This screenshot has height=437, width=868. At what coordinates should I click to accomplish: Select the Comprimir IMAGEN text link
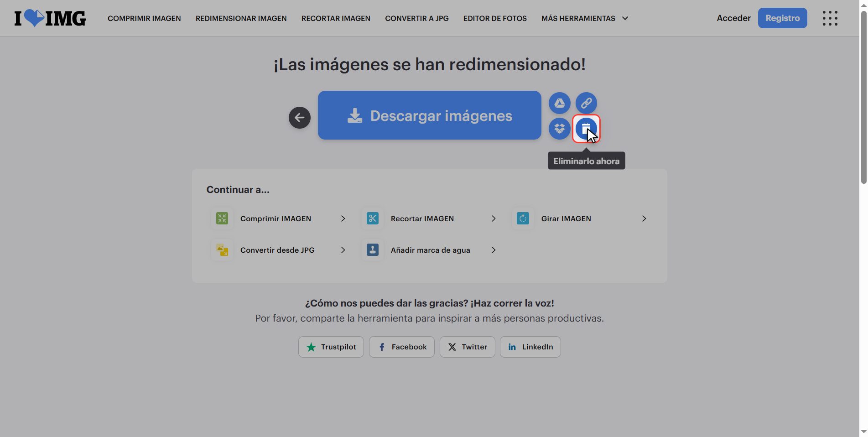point(275,218)
